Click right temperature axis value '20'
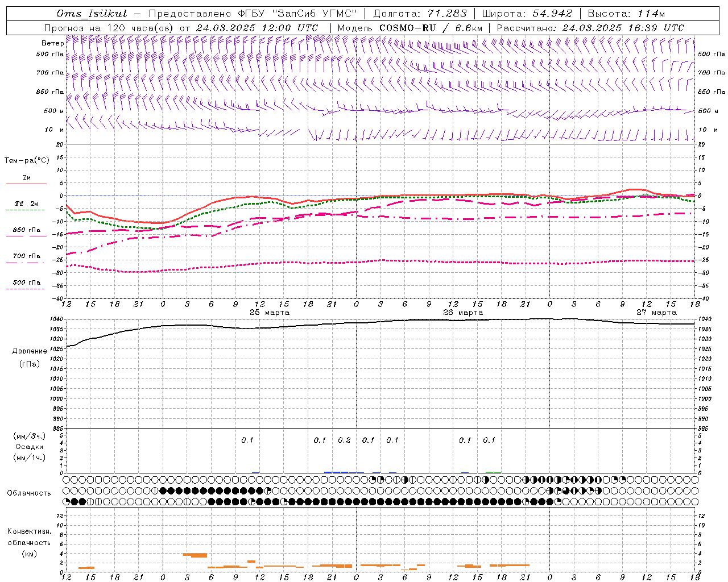Screen dimensions: 728x582 [701, 144]
